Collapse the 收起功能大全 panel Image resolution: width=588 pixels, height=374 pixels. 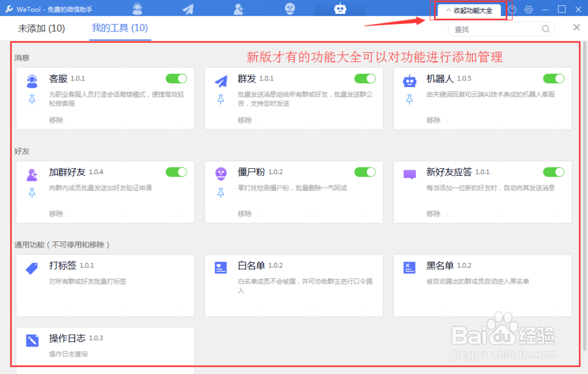(469, 11)
